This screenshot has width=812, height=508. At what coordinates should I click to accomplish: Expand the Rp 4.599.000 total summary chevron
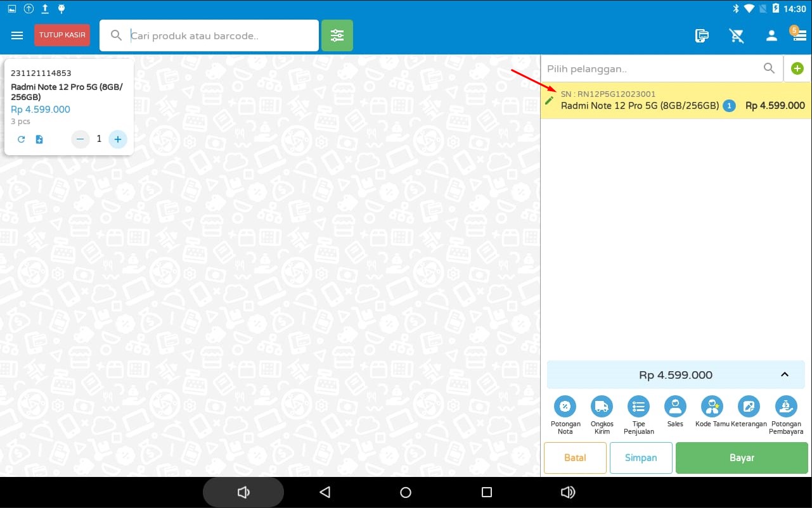click(x=785, y=374)
